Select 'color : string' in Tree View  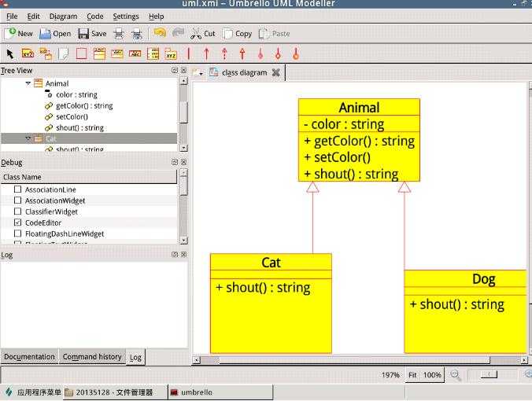point(76,94)
